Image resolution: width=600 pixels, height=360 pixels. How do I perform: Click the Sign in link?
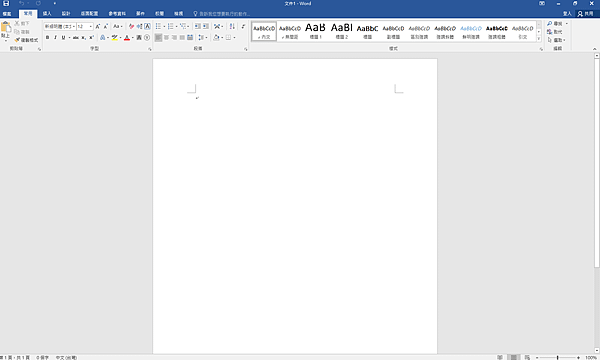pyautogui.click(x=567, y=14)
